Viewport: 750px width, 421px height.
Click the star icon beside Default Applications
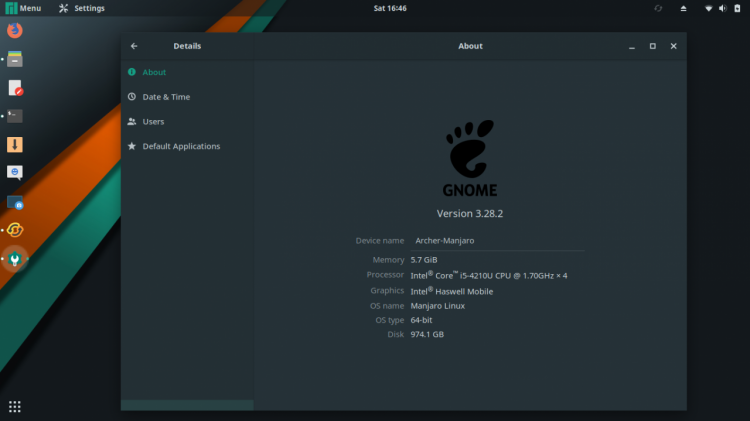(x=132, y=146)
